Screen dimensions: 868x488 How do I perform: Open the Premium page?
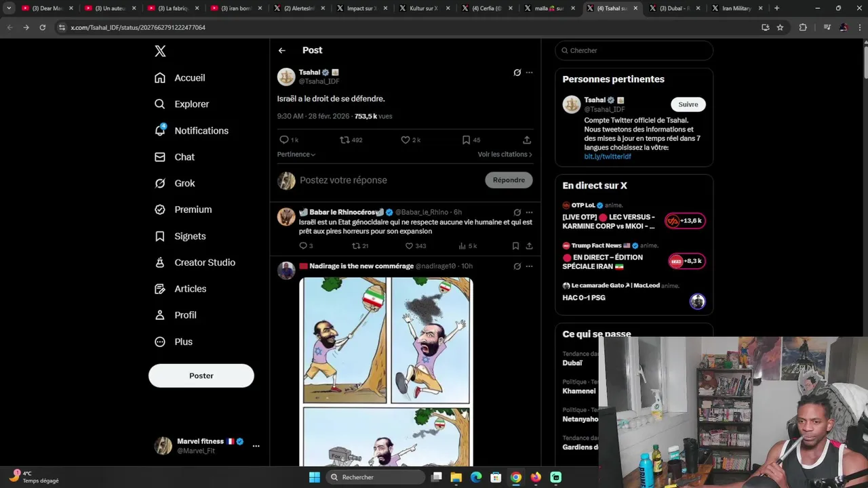183,210
